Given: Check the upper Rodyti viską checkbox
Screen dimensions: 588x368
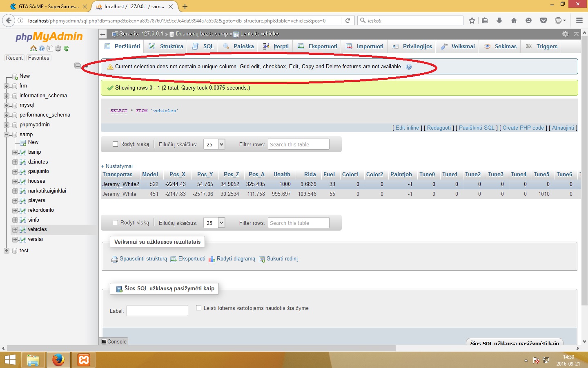Looking at the screenshot, I should [115, 144].
